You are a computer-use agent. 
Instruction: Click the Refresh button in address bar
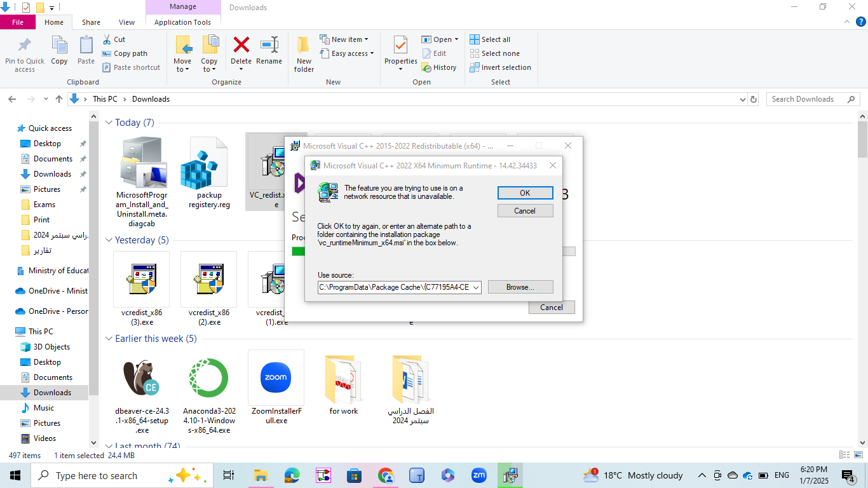[754, 99]
